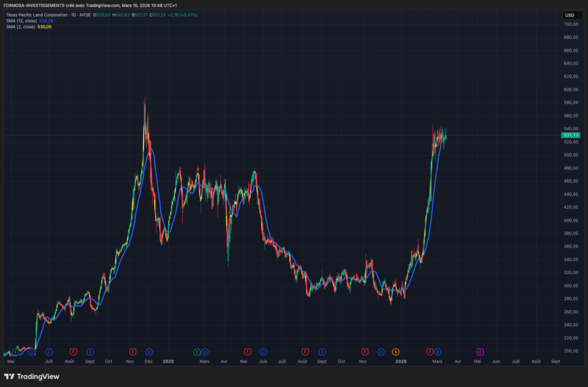Screen dimensions: 588x387
Task: Click the Texas Pacific Land Corporation symbol title
Action: (40, 14)
